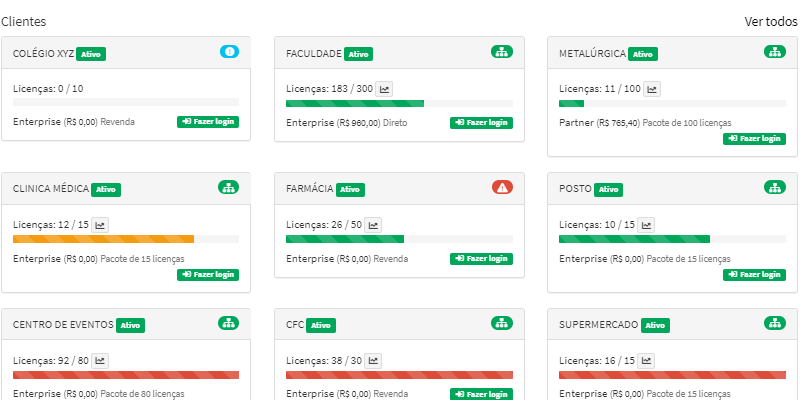Click red warning icon on FARMÁCIA card
The height and width of the screenshot is (400, 800).
(502, 187)
